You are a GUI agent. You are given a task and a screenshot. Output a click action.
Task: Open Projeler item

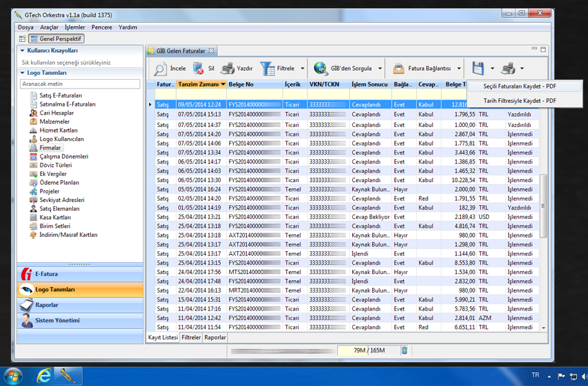[x=50, y=192]
